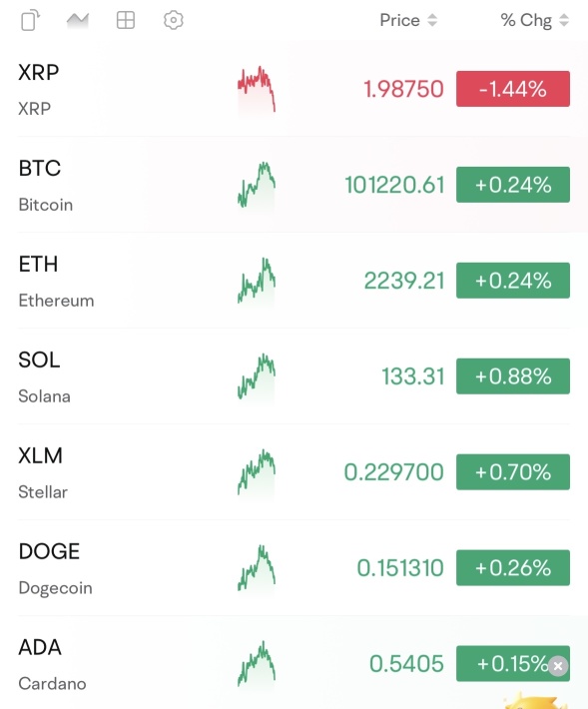Viewport: 588px width, 709px height.
Task: Select the Solana row
Action: click(294, 376)
